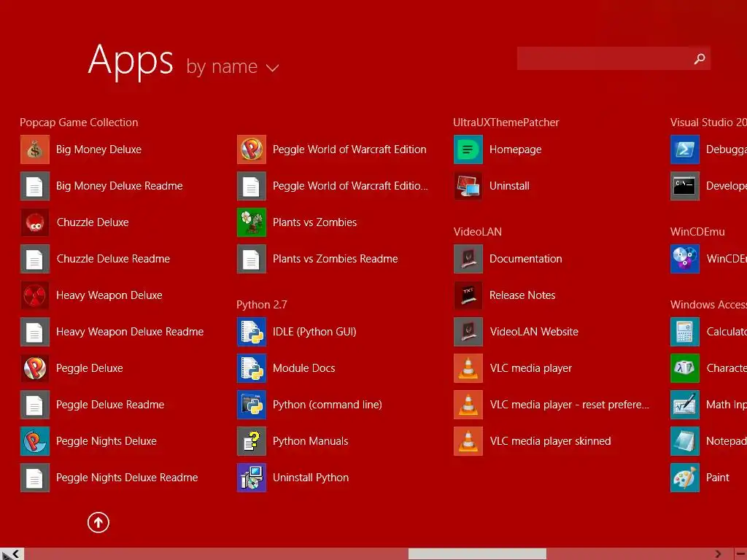Image resolution: width=747 pixels, height=560 pixels.
Task: Select the UltraUXThemePatcher group header
Action: (x=506, y=122)
